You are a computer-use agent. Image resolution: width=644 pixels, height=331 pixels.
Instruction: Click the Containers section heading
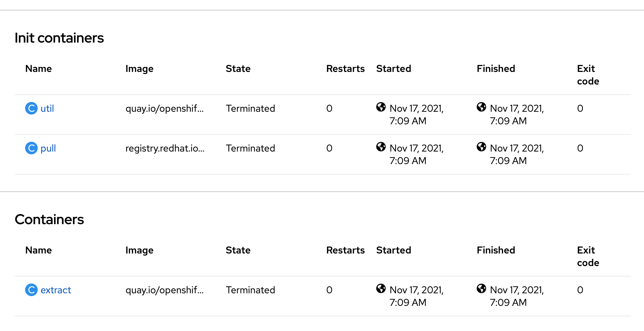pyautogui.click(x=49, y=220)
